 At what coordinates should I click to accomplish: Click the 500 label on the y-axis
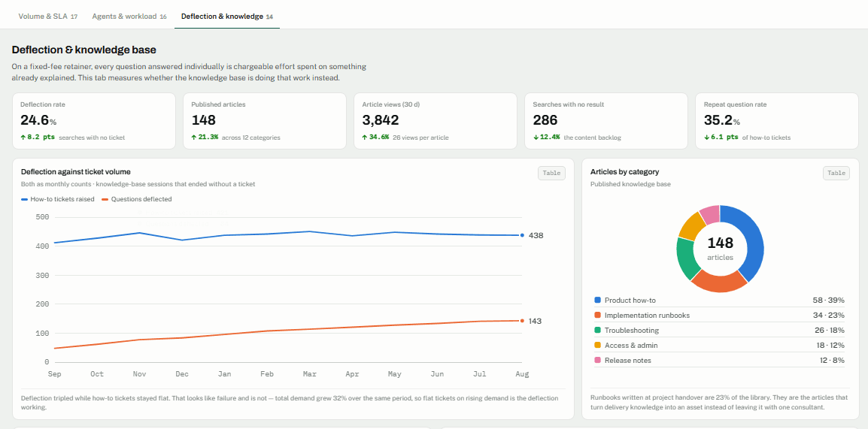(x=42, y=216)
